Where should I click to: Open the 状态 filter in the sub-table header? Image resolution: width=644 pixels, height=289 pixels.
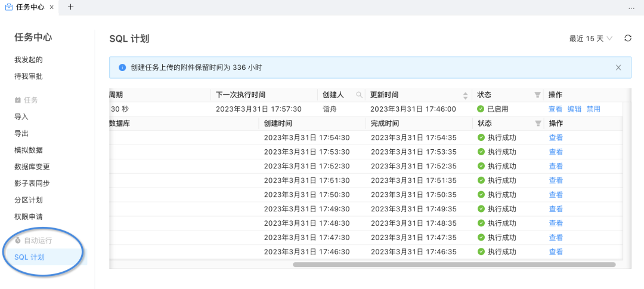(x=537, y=124)
